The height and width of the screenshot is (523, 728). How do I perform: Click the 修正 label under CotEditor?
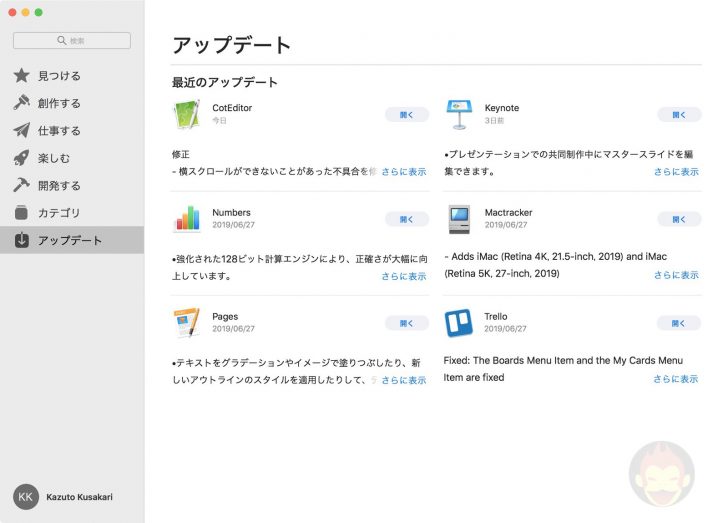181,154
